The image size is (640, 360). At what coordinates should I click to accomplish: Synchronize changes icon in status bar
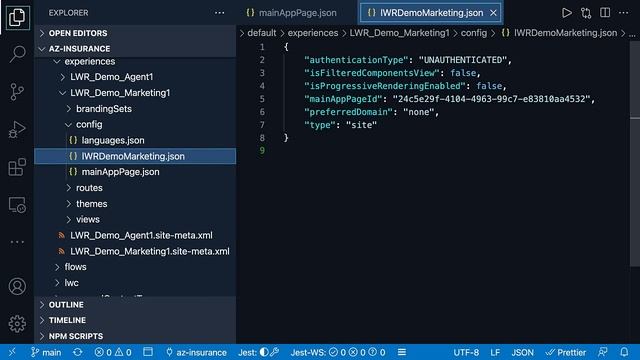[x=78, y=352]
